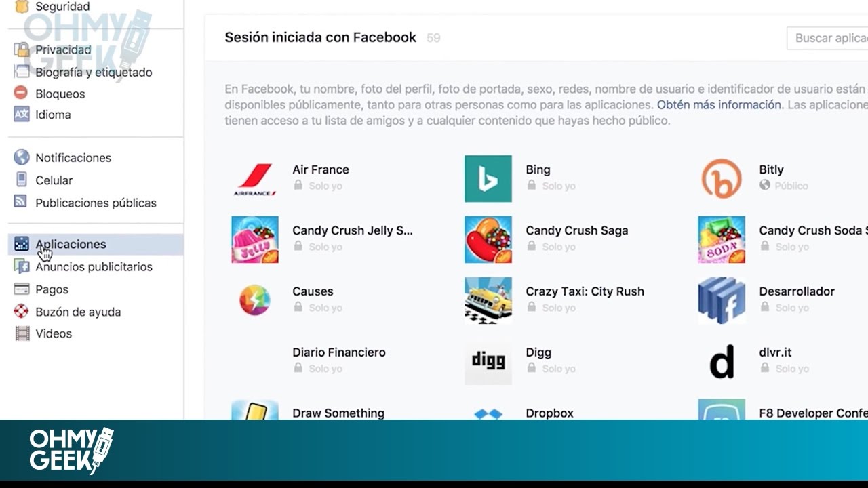Open Biografía y etiquetado settings
Image resolution: width=868 pixels, height=488 pixels.
94,73
